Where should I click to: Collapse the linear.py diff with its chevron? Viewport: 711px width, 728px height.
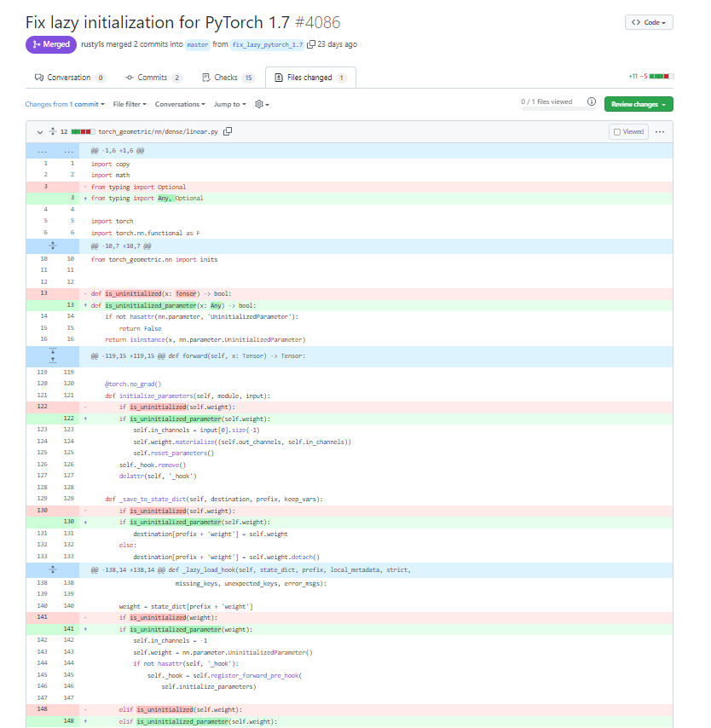click(x=39, y=131)
